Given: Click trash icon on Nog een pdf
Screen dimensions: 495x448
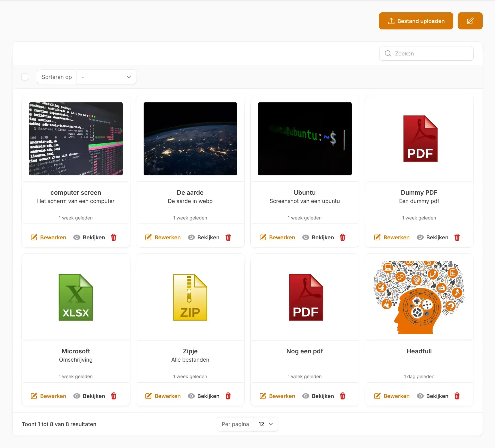Looking at the screenshot, I should click(343, 396).
